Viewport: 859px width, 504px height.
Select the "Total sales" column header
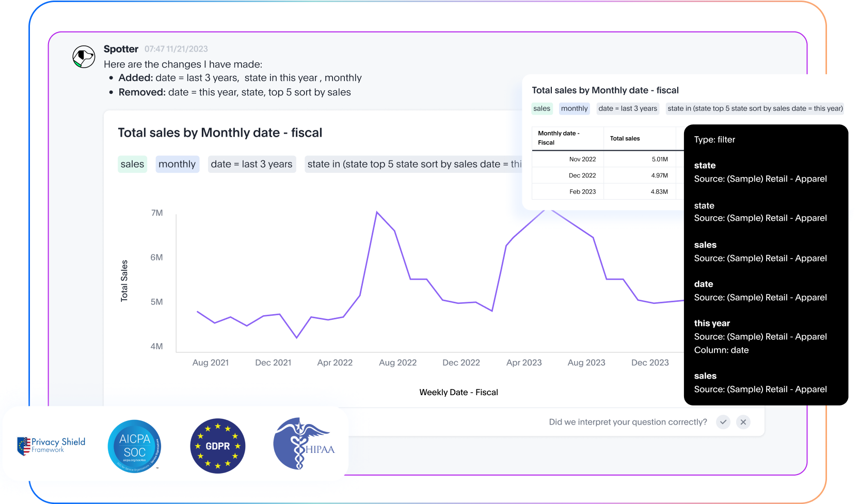(x=626, y=138)
